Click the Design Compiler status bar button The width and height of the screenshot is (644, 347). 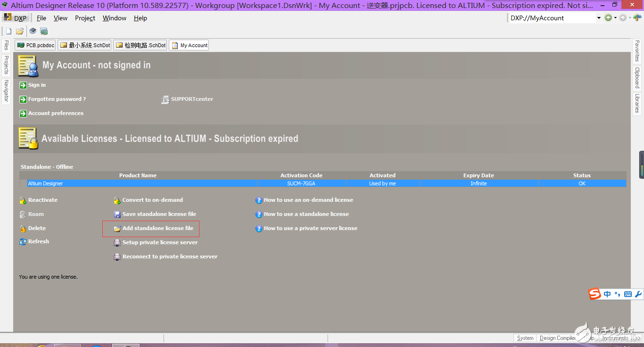pyautogui.click(x=557, y=338)
